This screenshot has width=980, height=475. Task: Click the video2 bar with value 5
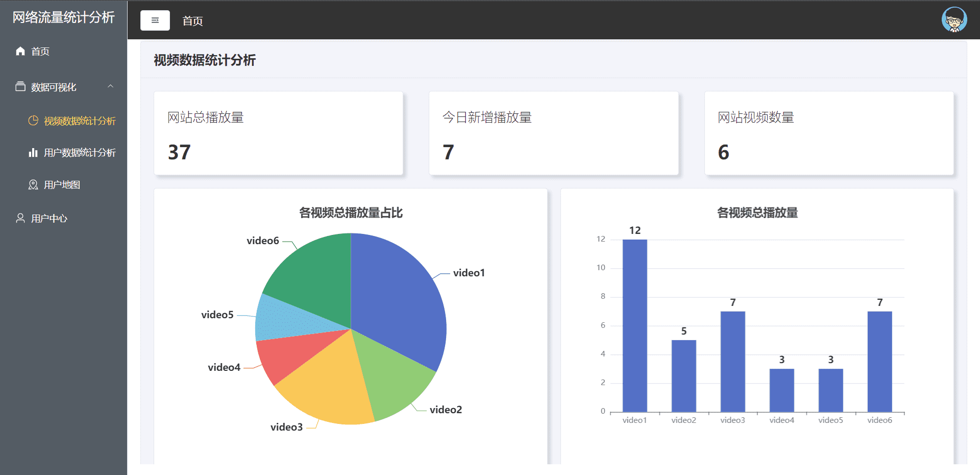tap(683, 376)
